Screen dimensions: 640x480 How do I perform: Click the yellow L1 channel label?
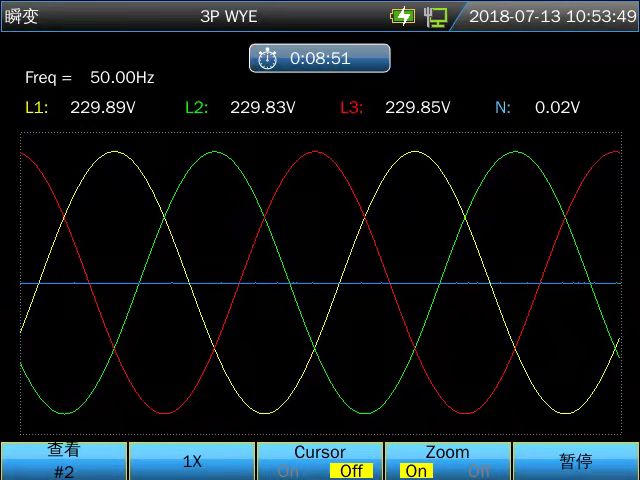(x=37, y=107)
